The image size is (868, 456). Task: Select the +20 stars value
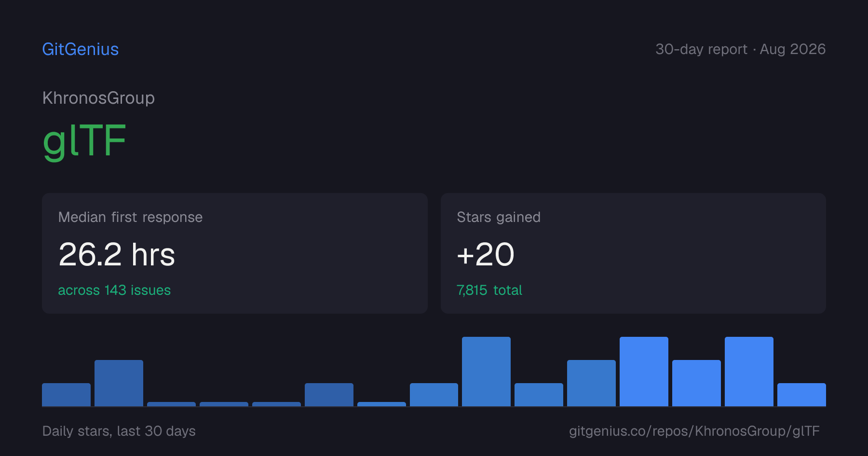click(x=486, y=254)
